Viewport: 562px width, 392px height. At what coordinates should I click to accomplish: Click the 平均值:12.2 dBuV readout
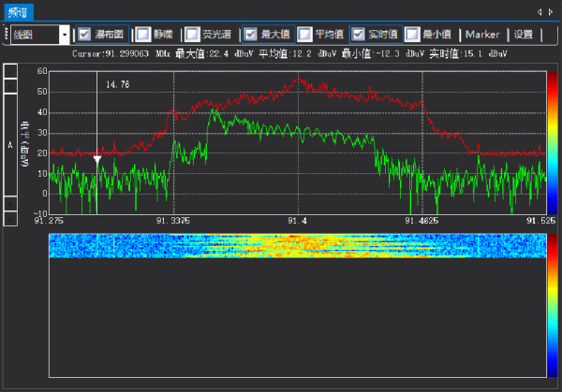coord(298,54)
